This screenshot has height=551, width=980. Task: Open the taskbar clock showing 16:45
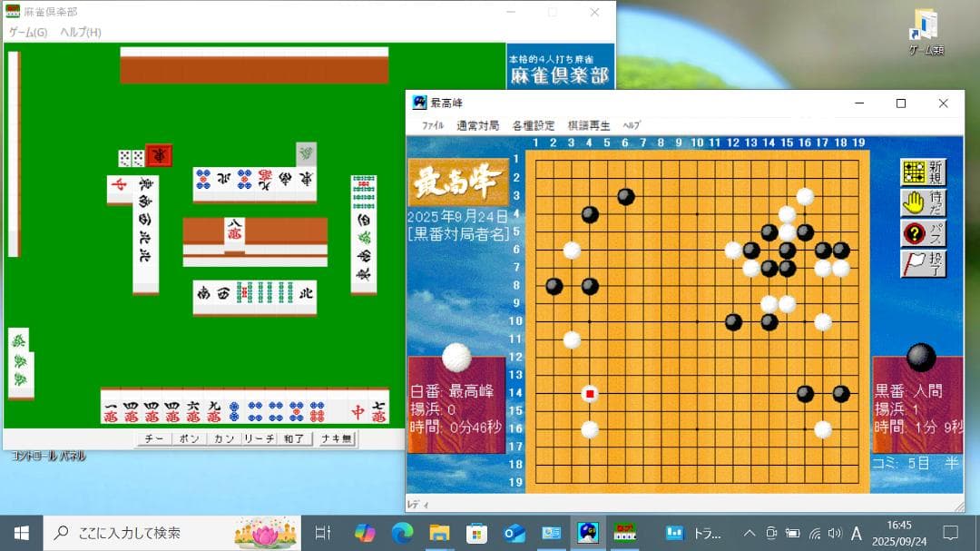pos(898,533)
